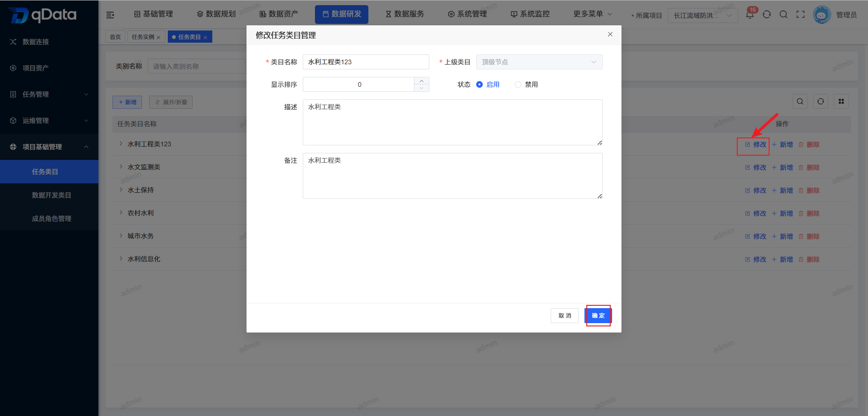The width and height of the screenshot is (868, 416).
Task: Click 修改 for 水利工程类123 row
Action: [x=756, y=144]
